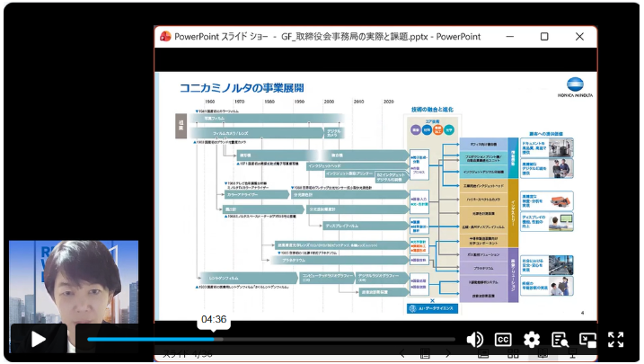Mute the video volume
The image size is (644, 364).
click(475, 340)
